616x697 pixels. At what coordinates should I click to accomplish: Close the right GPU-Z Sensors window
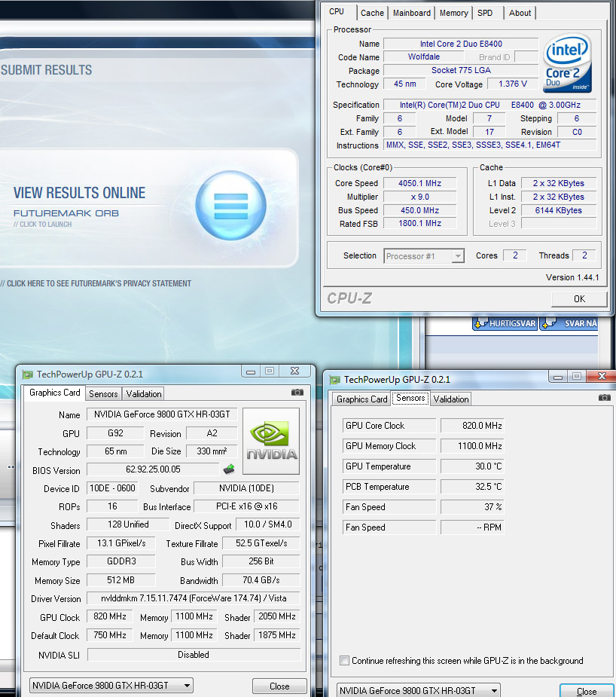[x=602, y=376]
